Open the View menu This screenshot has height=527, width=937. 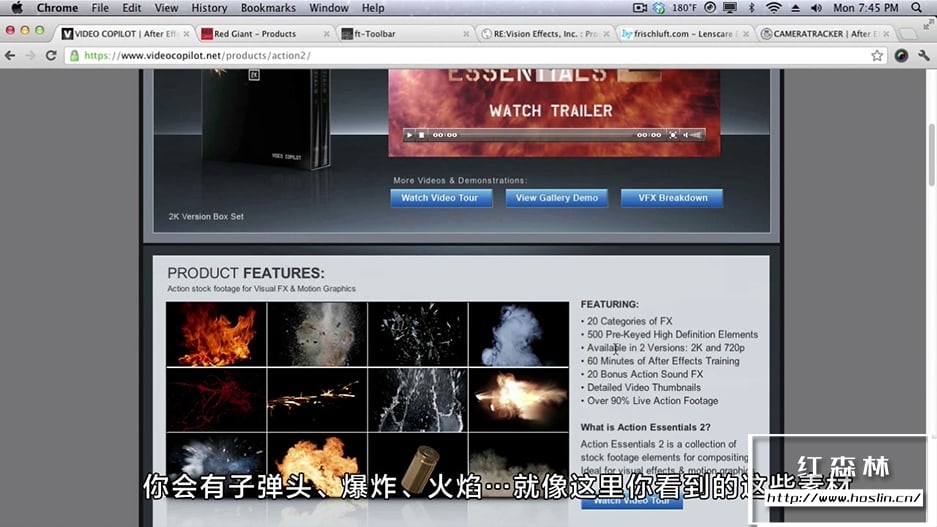click(x=166, y=8)
